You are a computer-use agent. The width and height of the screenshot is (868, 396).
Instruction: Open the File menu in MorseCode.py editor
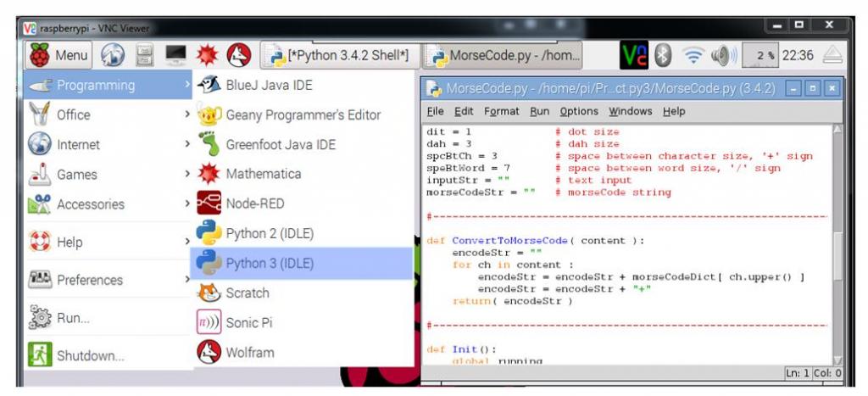(x=435, y=111)
